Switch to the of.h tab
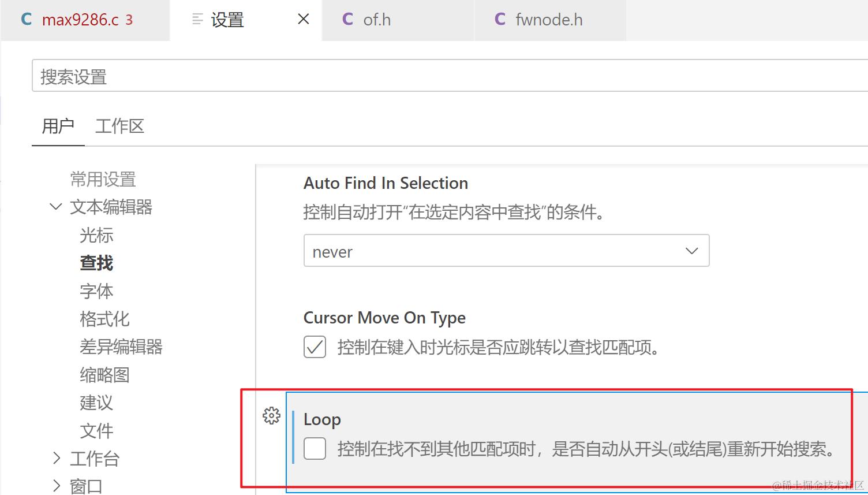This screenshot has height=495, width=868. (398, 20)
